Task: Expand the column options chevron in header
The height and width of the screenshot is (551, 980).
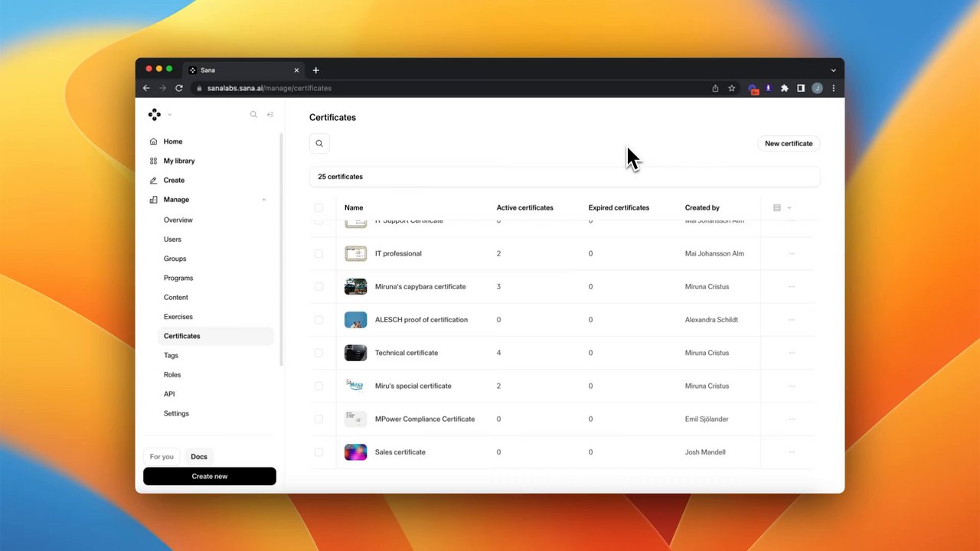Action: pyautogui.click(x=789, y=207)
